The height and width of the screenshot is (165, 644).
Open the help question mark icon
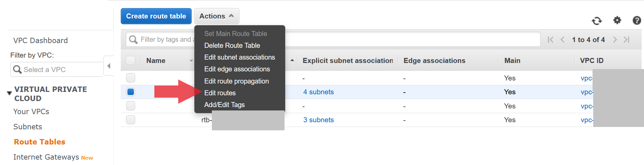pos(637,21)
